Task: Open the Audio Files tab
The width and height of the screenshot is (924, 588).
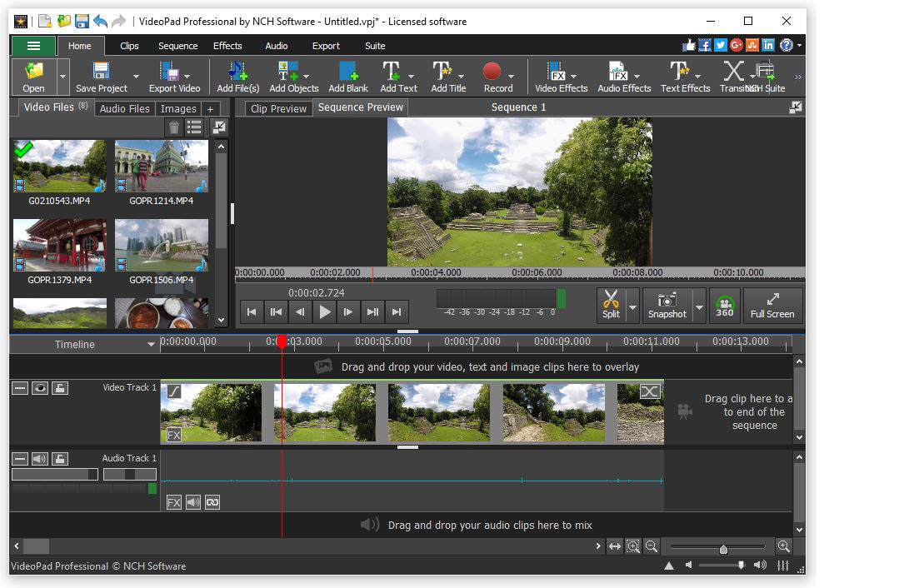Action: tap(124, 108)
